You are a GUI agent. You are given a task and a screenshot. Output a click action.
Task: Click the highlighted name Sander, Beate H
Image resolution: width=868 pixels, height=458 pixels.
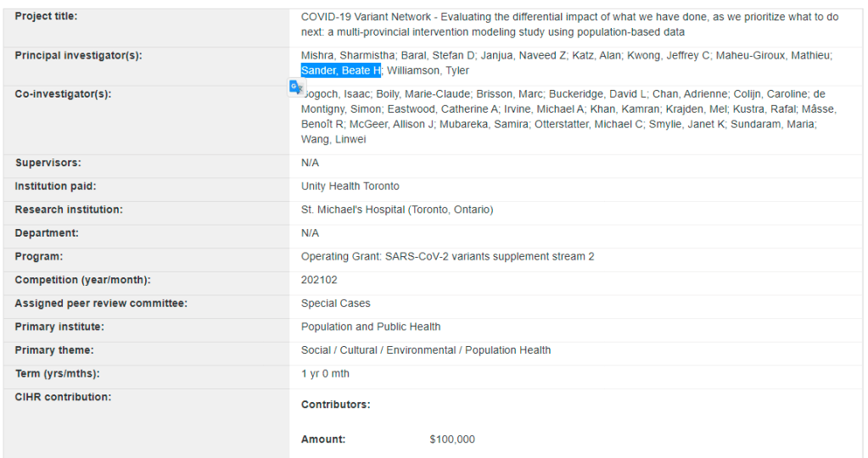341,70
